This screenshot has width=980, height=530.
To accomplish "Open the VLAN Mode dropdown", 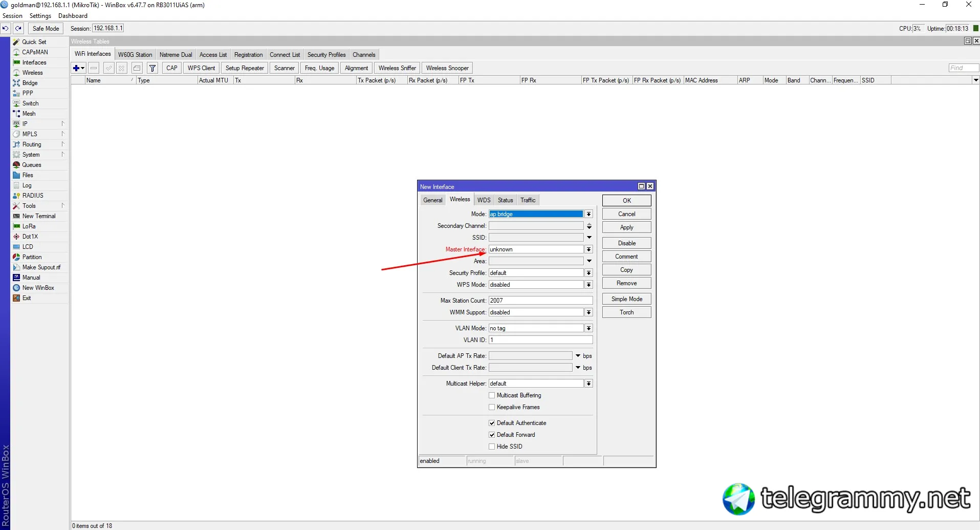I will tap(589, 328).
